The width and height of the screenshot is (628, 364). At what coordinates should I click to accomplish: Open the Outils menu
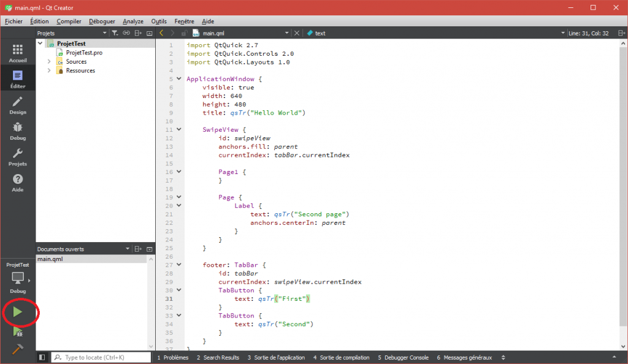(x=159, y=21)
